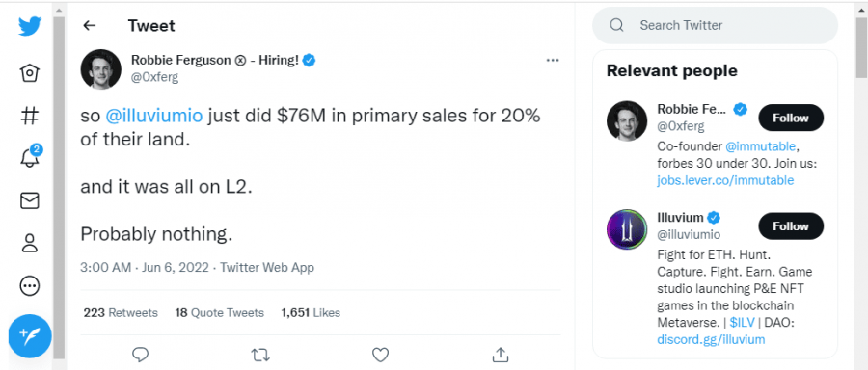Retweet using the retweet arrows icon
This screenshot has height=370, width=868.
[260, 354]
